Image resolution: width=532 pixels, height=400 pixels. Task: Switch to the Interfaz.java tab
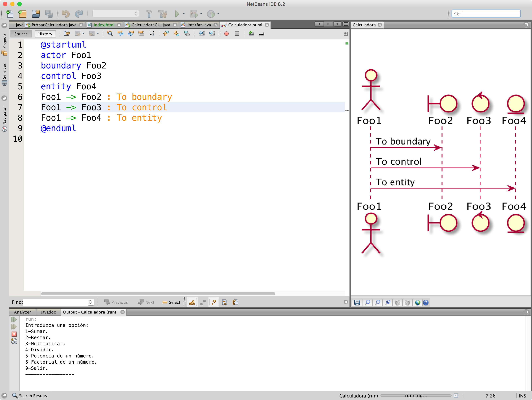(199, 25)
